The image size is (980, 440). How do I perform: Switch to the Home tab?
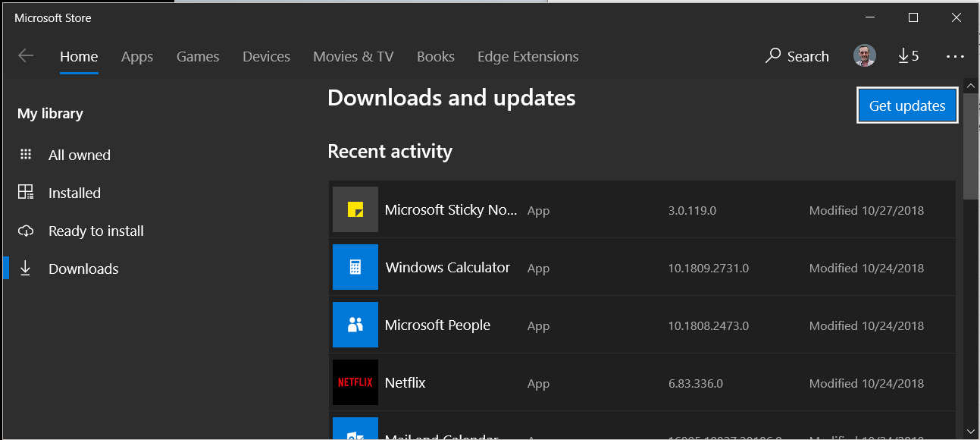pos(79,56)
